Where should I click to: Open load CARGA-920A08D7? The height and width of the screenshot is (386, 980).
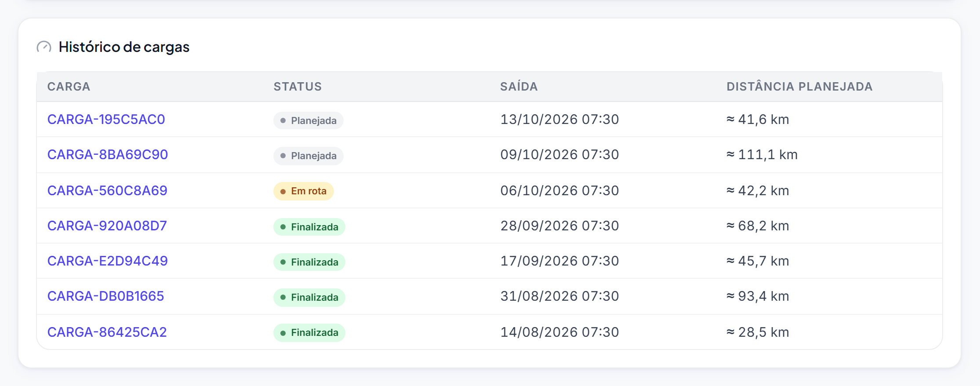coord(107,226)
